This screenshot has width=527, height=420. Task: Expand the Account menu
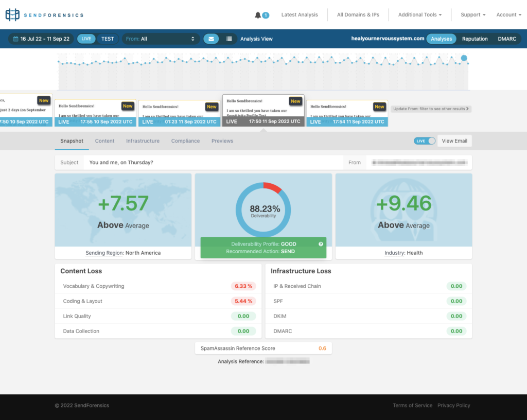click(x=508, y=15)
